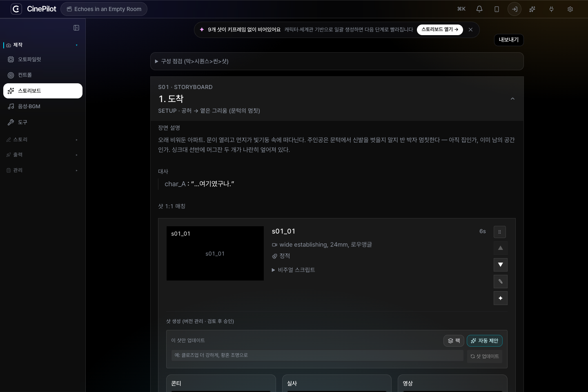Click the camera icon beside wide establishing
This screenshot has height=392, width=588.
tap(274, 245)
